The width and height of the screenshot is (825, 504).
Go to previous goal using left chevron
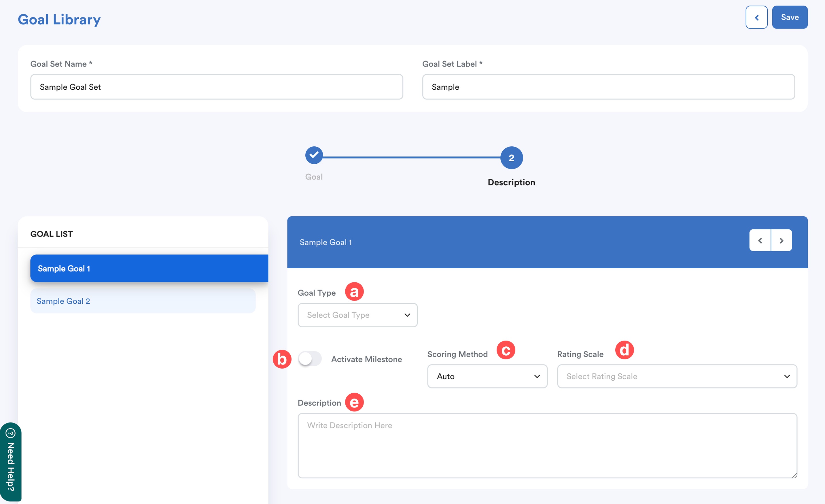tap(760, 240)
